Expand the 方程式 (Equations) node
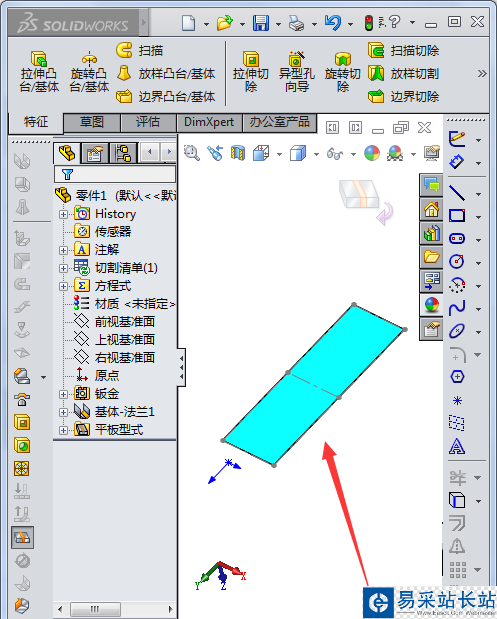The width and height of the screenshot is (497, 619). click(x=63, y=286)
